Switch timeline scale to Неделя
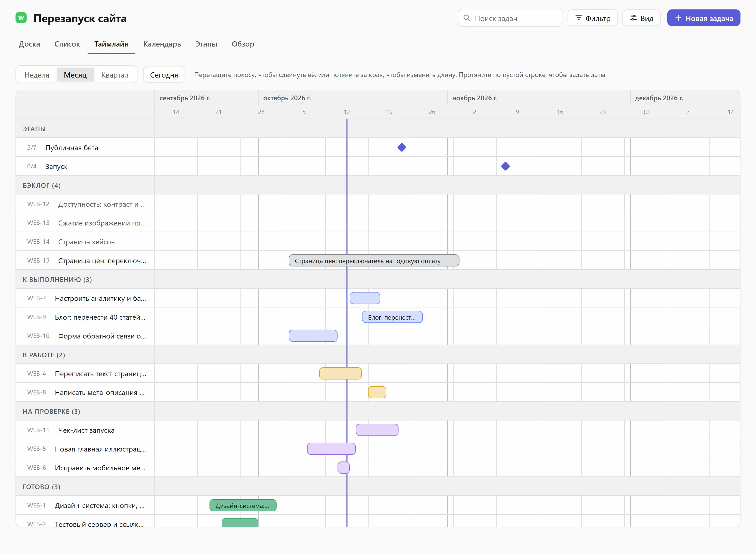This screenshot has width=756, height=554. pos(37,75)
